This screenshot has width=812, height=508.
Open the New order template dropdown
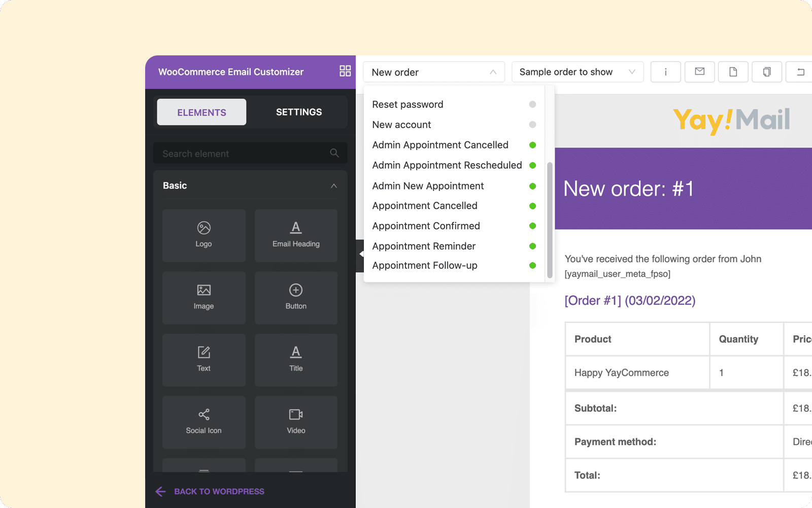click(434, 72)
